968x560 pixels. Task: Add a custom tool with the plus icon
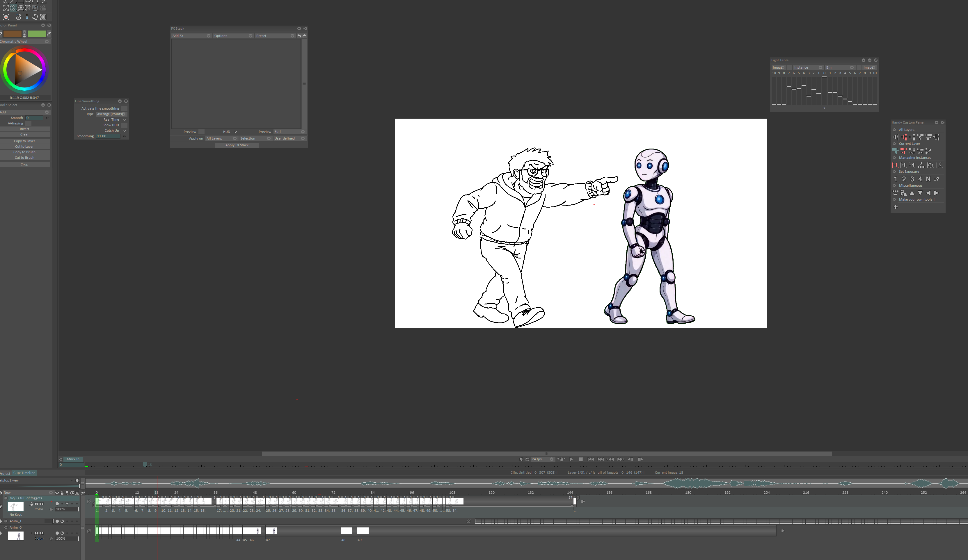(895, 207)
